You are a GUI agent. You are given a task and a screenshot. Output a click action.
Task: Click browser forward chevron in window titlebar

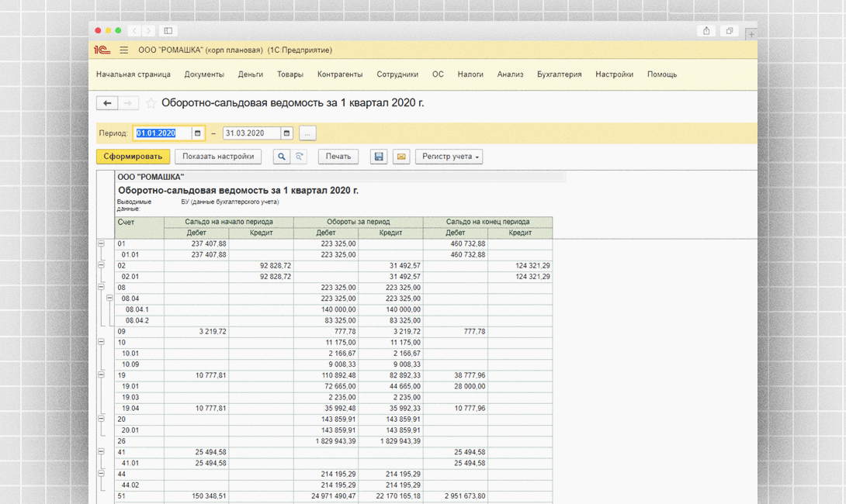pos(148,31)
